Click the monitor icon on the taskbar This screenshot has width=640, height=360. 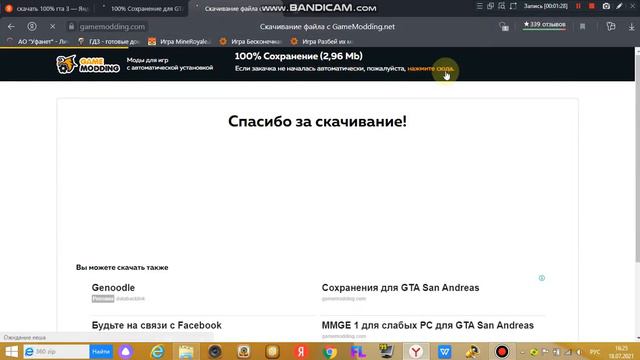coord(386,351)
